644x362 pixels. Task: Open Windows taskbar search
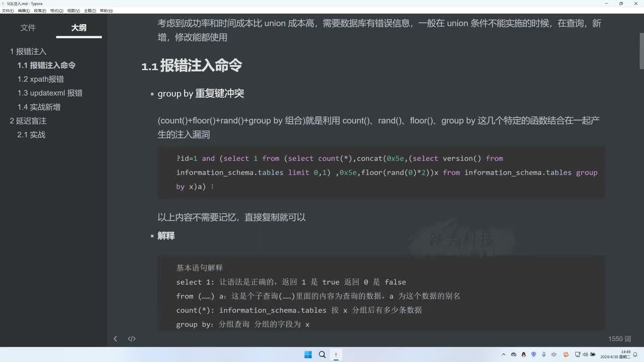coord(322,354)
